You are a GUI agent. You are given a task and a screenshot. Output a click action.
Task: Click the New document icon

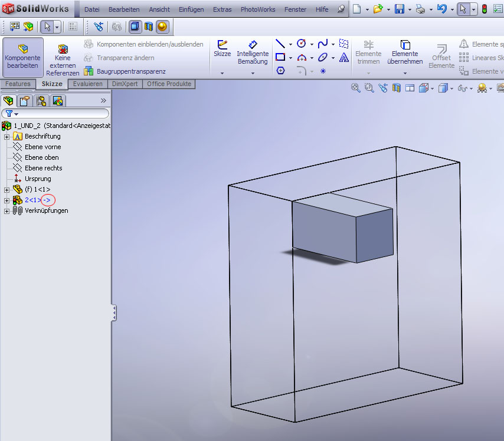point(356,9)
